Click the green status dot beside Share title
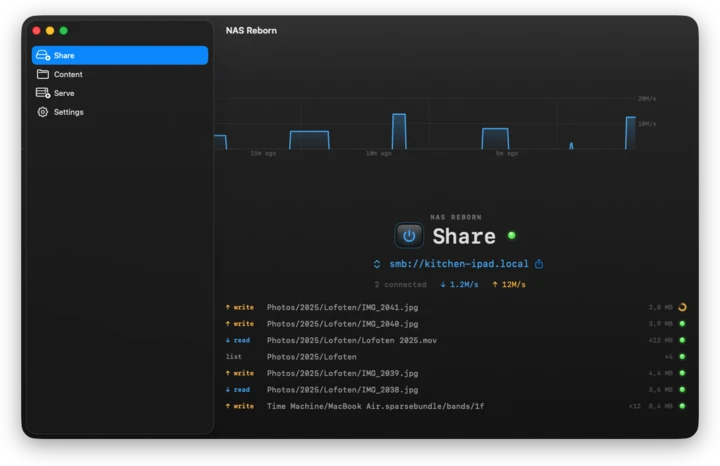Screen dimensions: 720x466 click(512, 236)
